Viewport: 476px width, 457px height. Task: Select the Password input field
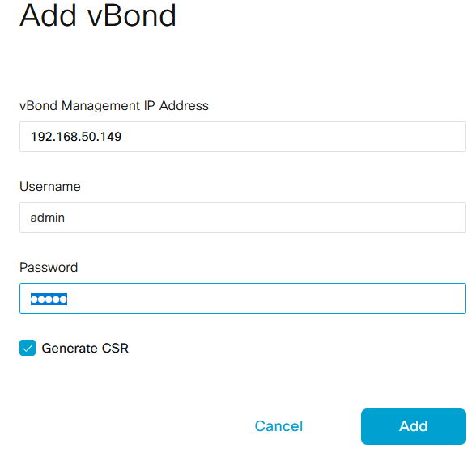pos(243,298)
